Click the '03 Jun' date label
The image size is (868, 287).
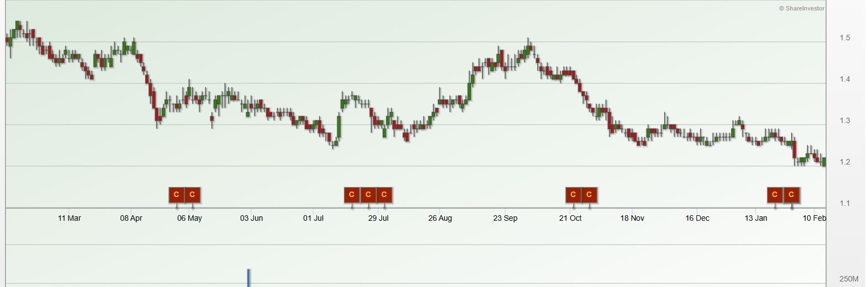pos(251,218)
